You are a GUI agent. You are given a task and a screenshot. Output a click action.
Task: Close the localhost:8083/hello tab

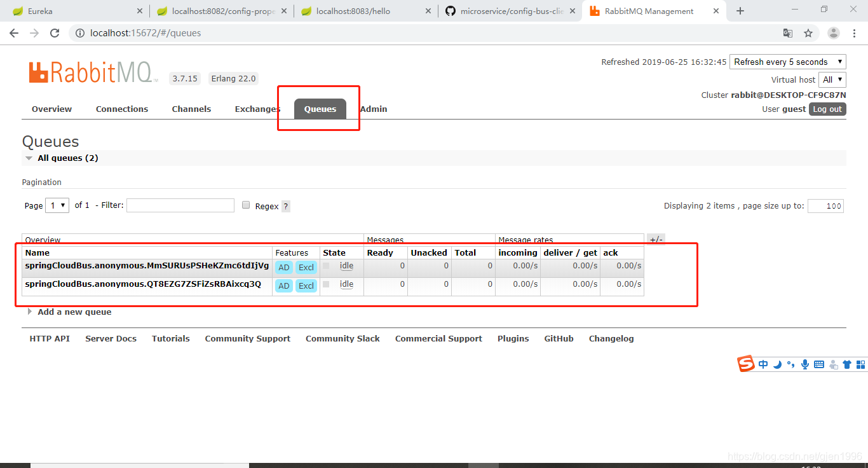428,11
